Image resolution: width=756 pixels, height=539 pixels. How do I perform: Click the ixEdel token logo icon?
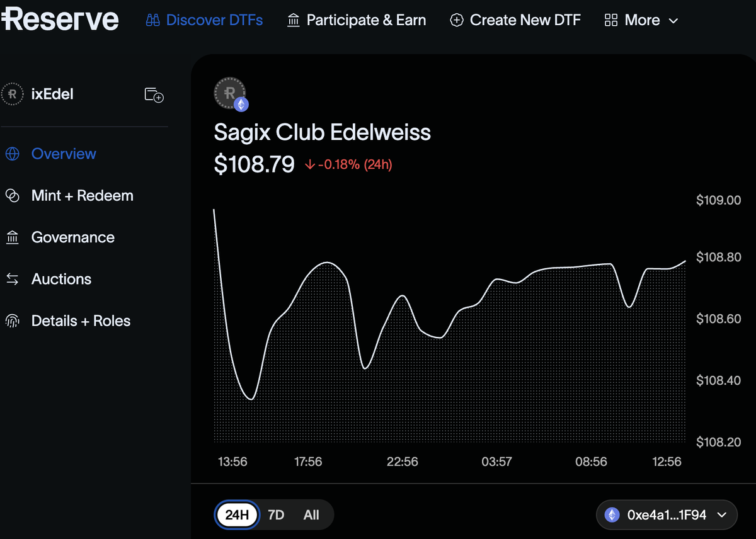pos(12,94)
